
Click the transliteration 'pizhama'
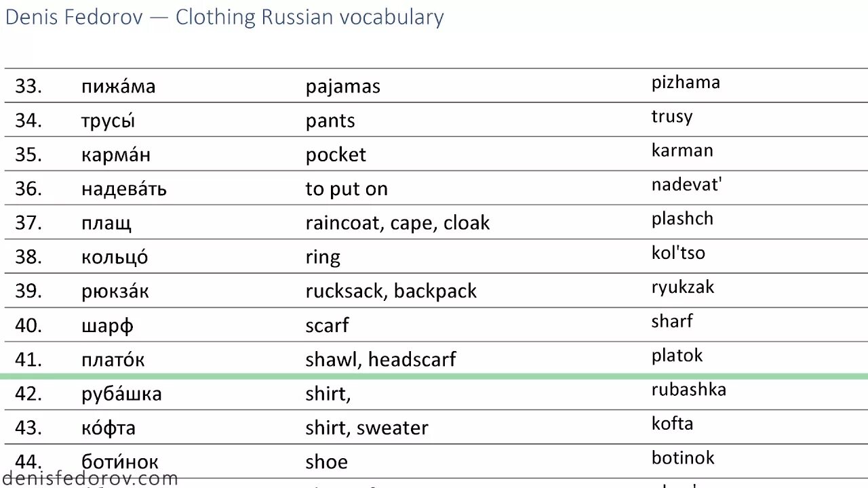coord(686,83)
